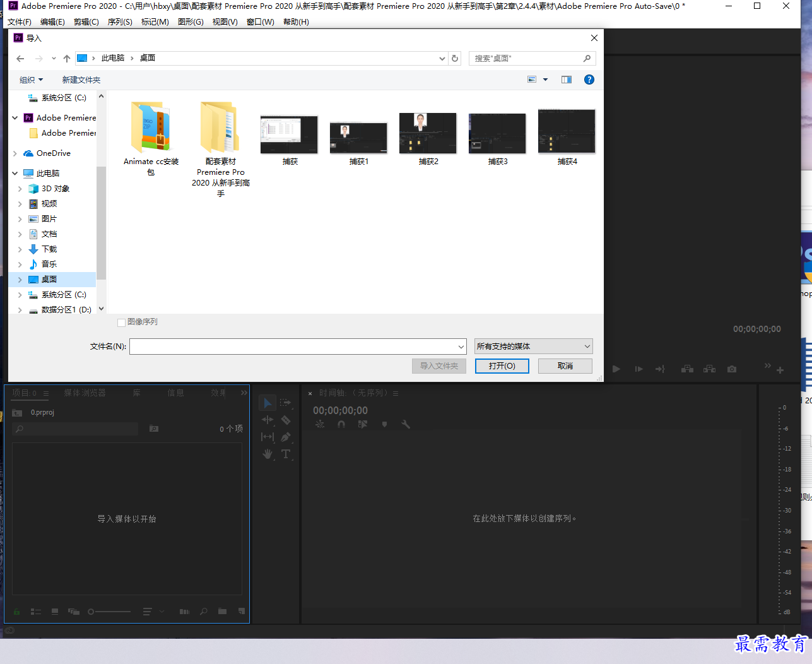812x664 pixels.
Task: Switch project panel to List view
Action: [36, 612]
